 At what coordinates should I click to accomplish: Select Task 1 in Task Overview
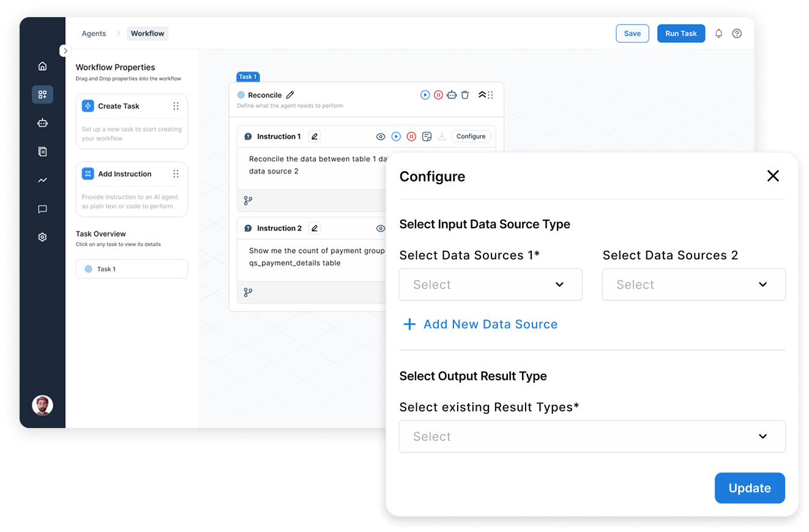[x=132, y=269]
